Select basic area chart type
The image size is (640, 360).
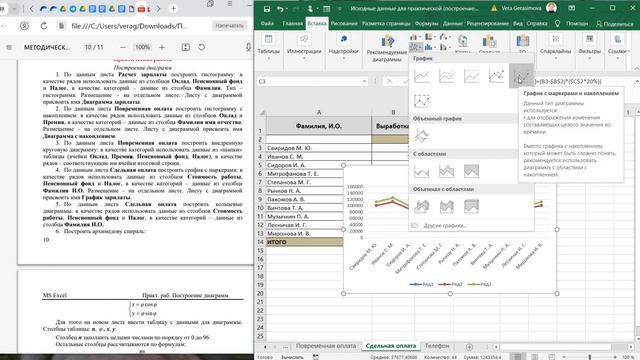pos(422,171)
